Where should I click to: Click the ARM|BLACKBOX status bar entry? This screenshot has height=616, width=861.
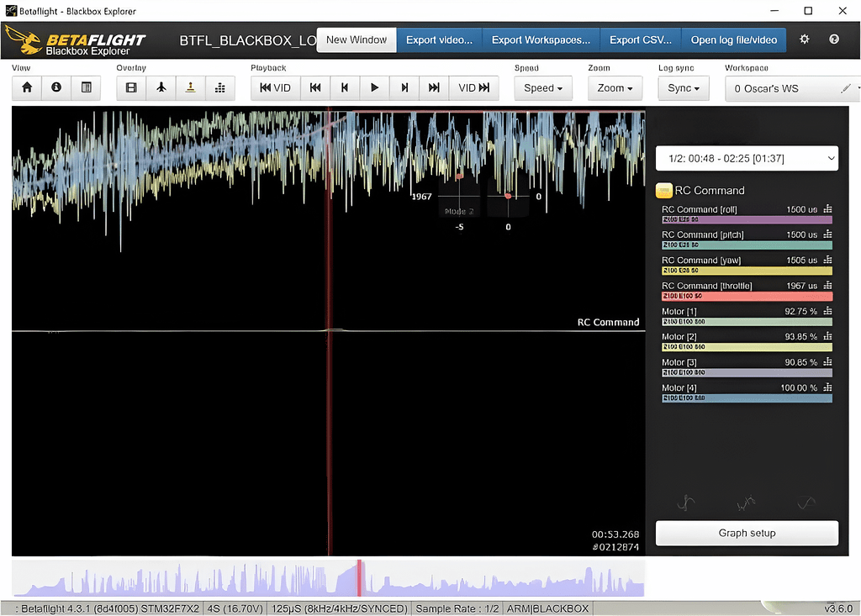click(x=547, y=608)
